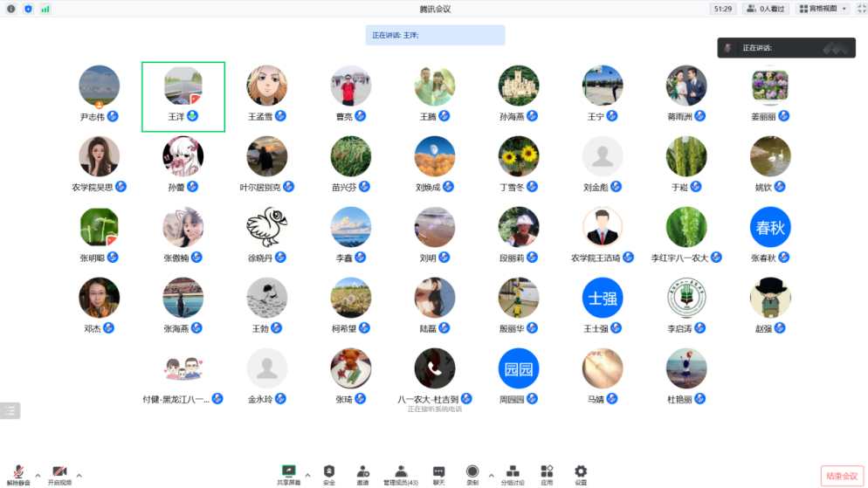Select participant 王洋's highlighted tile
This screenshot has height=488, width=868.
tap(183, 97)
